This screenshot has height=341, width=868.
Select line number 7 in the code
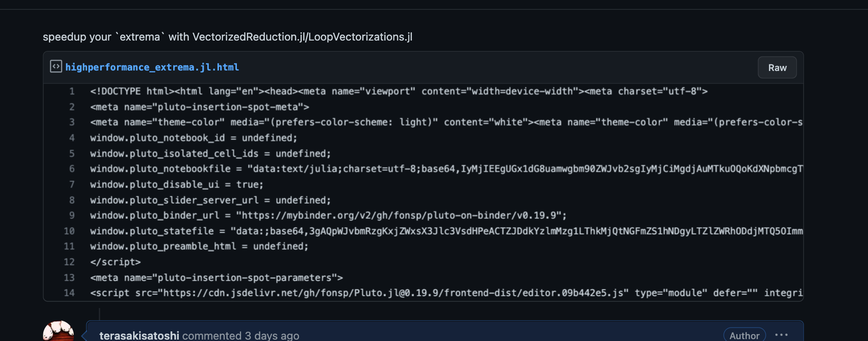(72, 184)
